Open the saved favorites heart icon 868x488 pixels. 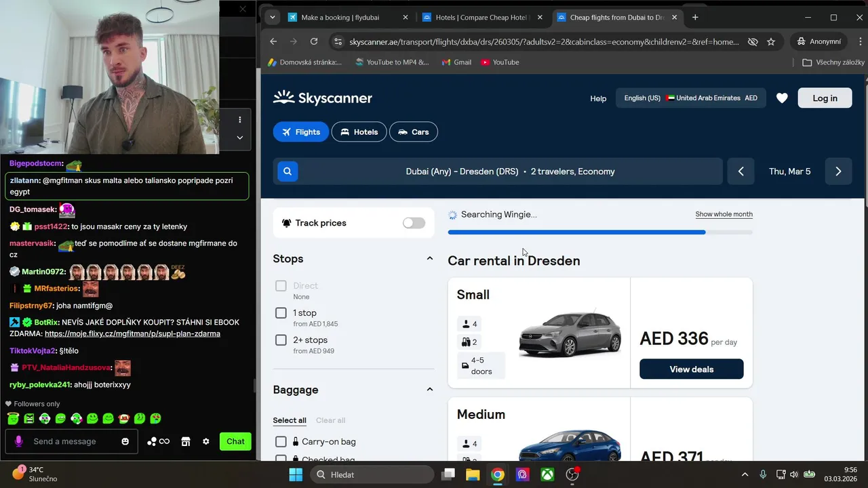782,98
